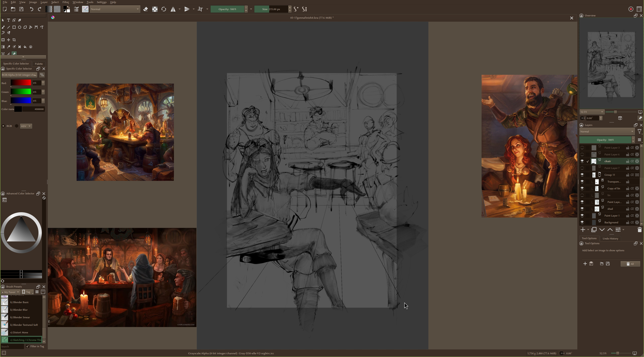
Task: Select the Gradient tool
Action: (x=3, y=47)
